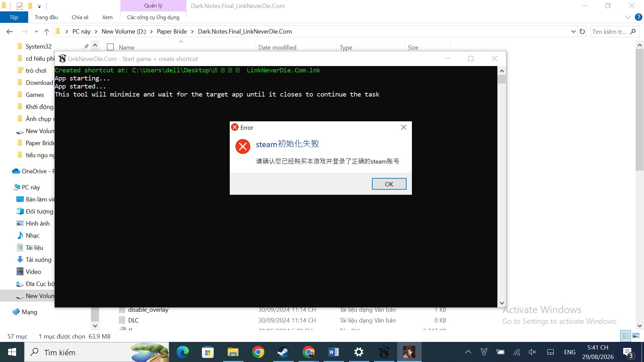The width and height of the screenshot is (644, 362).
Task: Click the taskbar Tìm kiếm search box
Action: 97,352
